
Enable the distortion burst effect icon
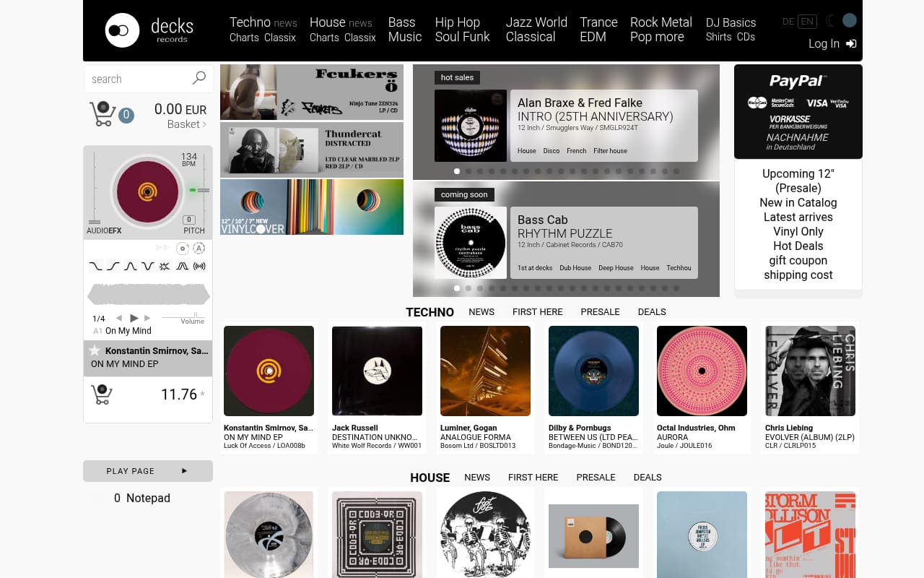tap(165, 266)
